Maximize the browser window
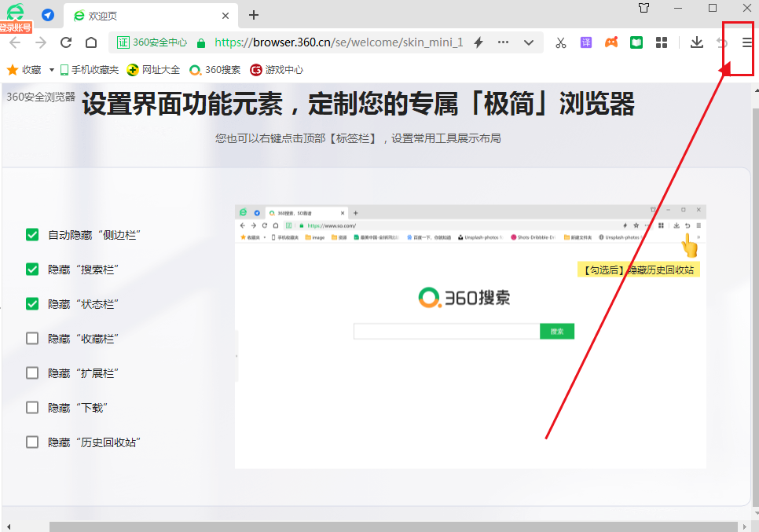Screen dimensions: 759x532 pyautogui.click(x=713, y=8)
